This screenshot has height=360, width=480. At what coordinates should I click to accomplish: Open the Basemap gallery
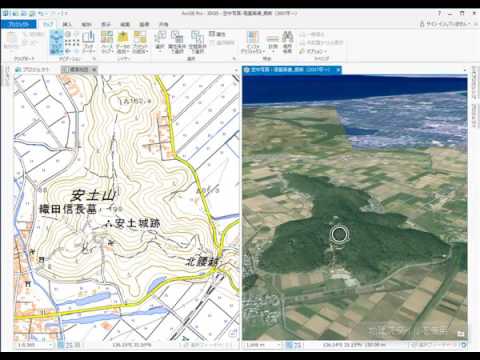coord(107,42)
